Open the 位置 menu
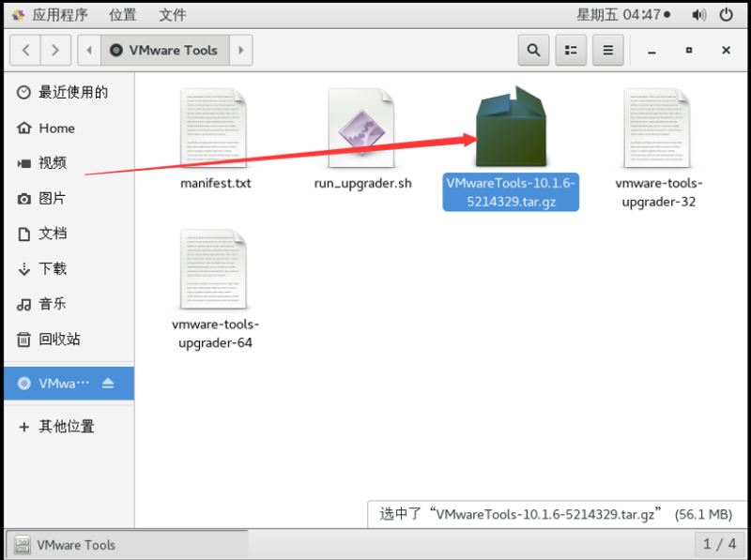 [123, 15]
